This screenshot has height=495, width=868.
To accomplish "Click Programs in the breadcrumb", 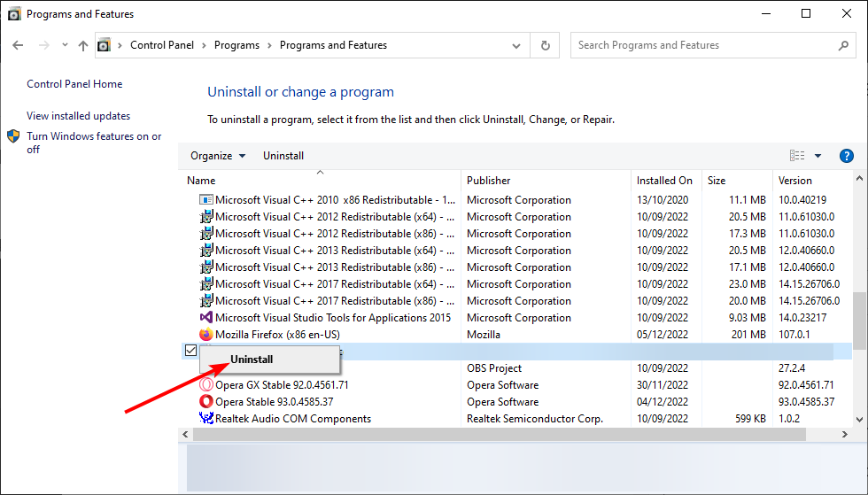I will [237, 45].
